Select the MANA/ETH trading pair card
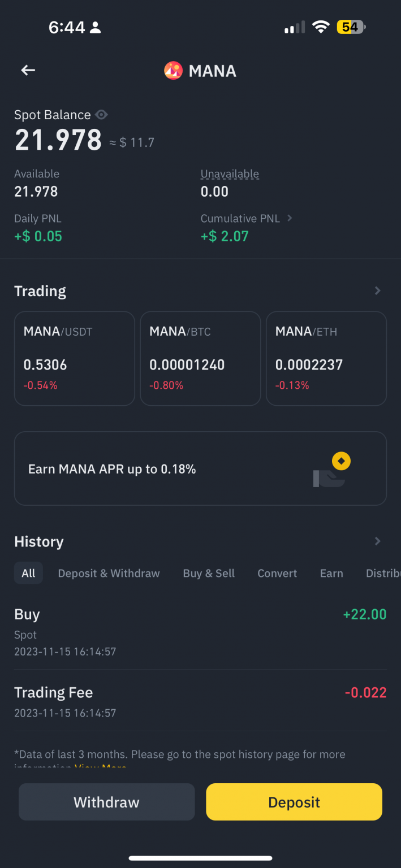 coord(326,358)
